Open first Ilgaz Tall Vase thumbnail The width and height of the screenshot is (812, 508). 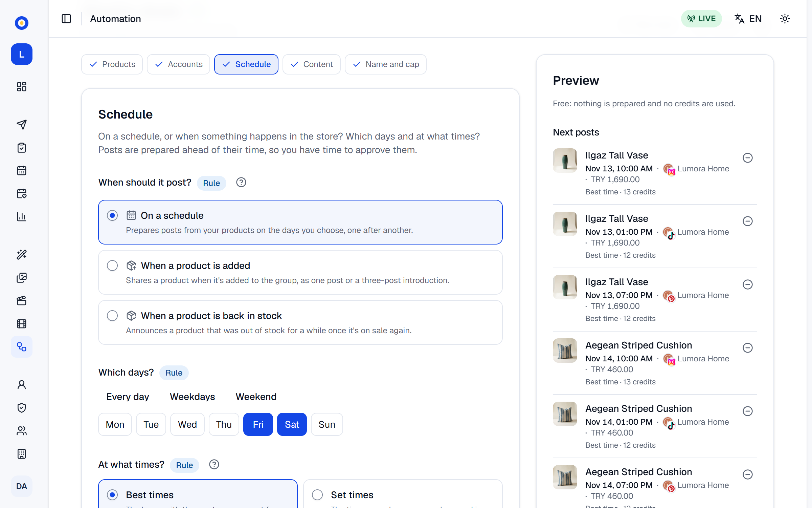[x=565, y=161]
